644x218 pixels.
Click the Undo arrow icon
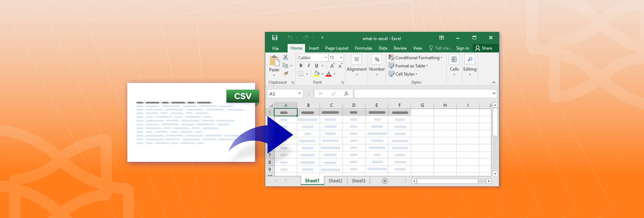click(x=290, y=38)
